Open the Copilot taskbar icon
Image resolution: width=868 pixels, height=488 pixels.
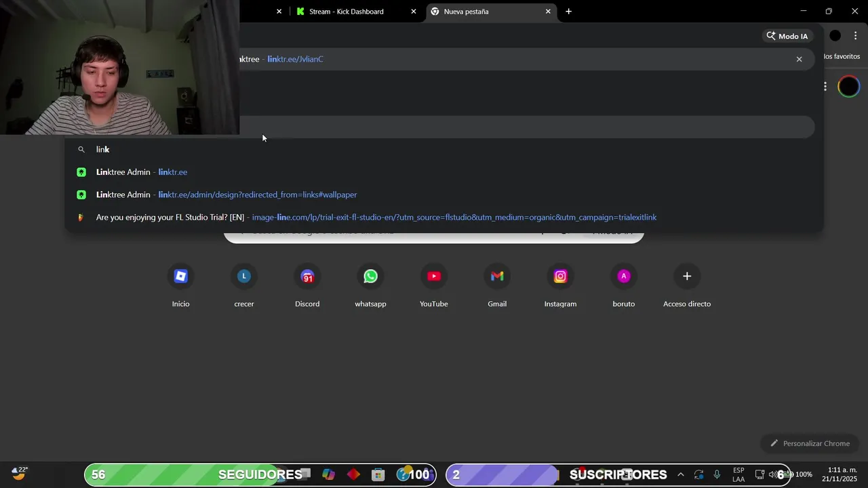coord(328,474)
